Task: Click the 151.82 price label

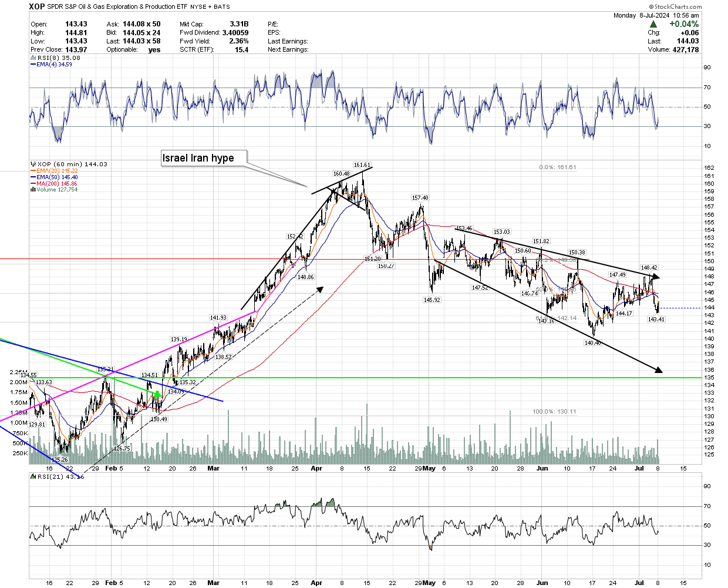Action: click(x=541, y=241)
